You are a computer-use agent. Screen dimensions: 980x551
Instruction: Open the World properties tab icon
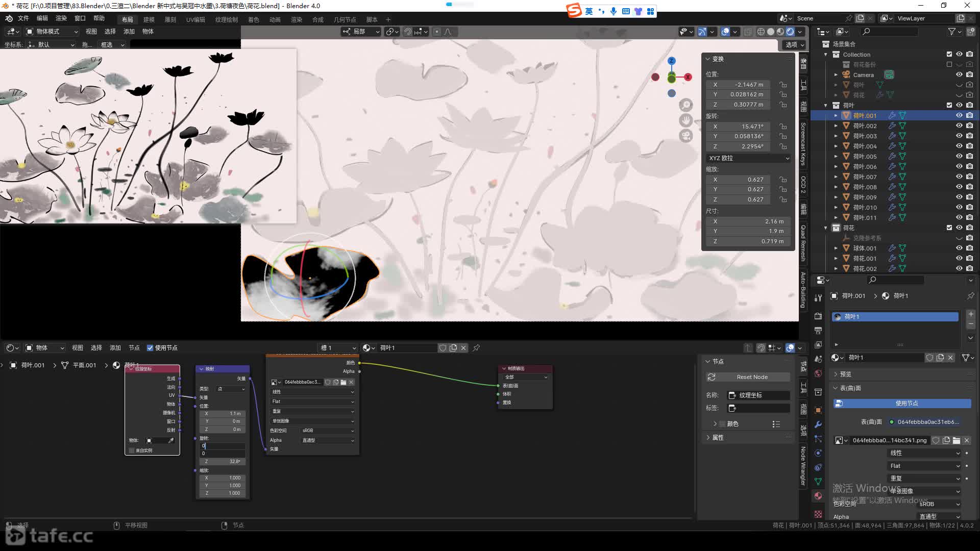point(818,373)
